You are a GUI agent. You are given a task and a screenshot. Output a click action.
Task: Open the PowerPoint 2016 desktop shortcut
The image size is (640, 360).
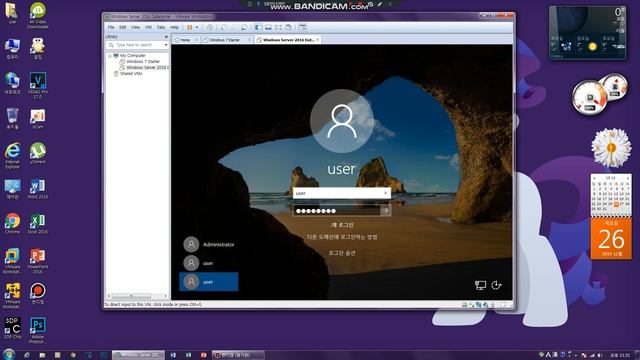click(38, 261)
